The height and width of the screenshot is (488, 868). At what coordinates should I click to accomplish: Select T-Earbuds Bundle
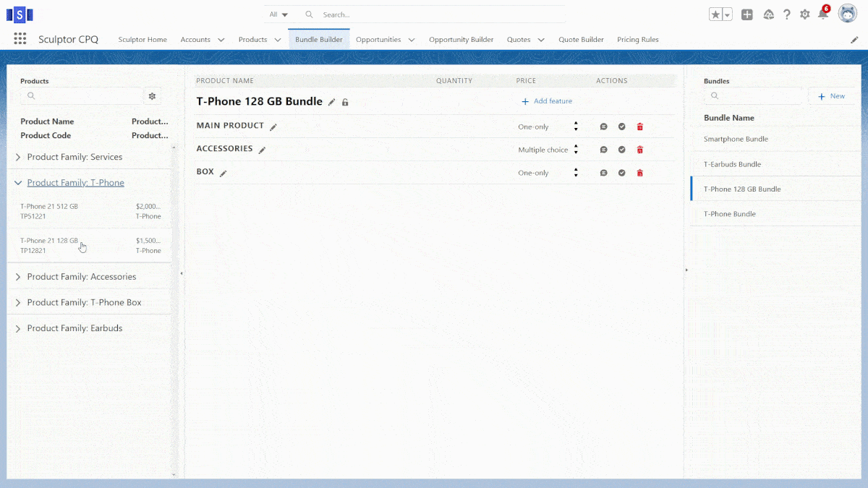(775, 164)
